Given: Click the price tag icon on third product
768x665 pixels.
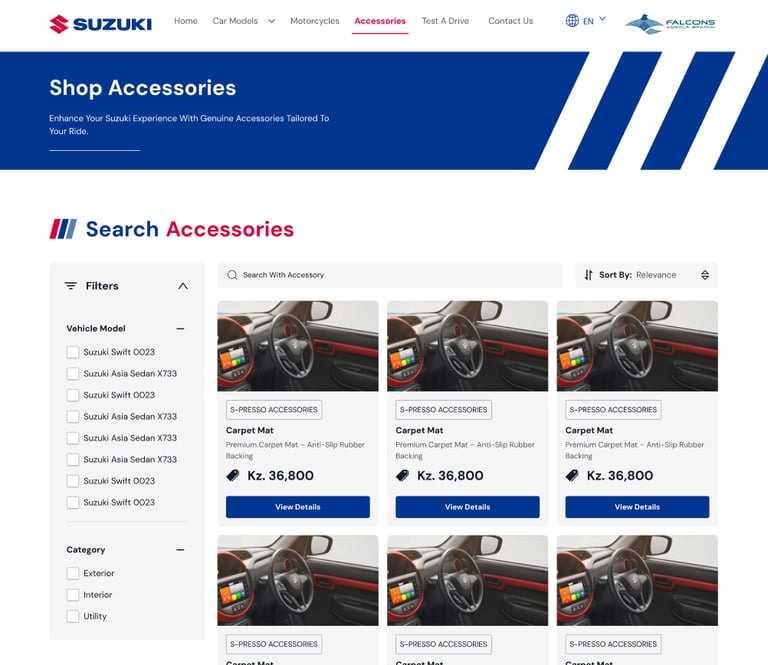Looking at the screenshot, I should 572,475.
